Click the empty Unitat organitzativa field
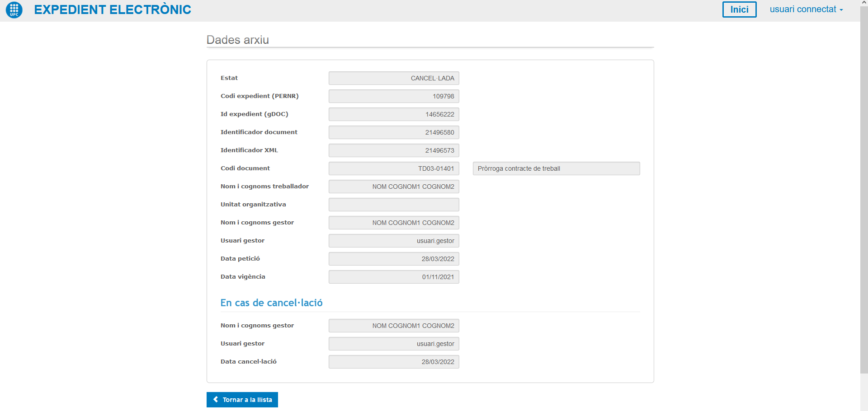Image resolution: width=868 pixels, height=411 pixels. pyautogui.click(x=394, y=205)
